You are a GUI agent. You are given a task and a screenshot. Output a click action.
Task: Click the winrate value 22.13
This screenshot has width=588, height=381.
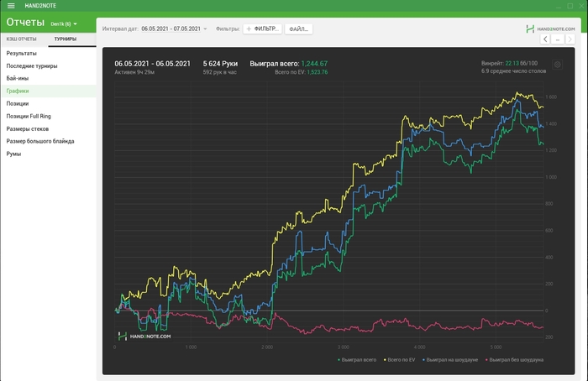[x=512, y=63]
